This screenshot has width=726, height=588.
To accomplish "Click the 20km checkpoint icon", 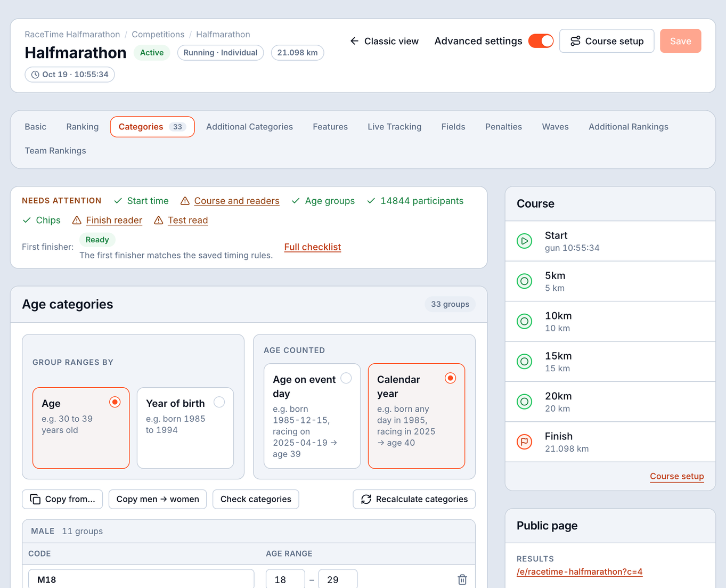I will click(525, 402).
